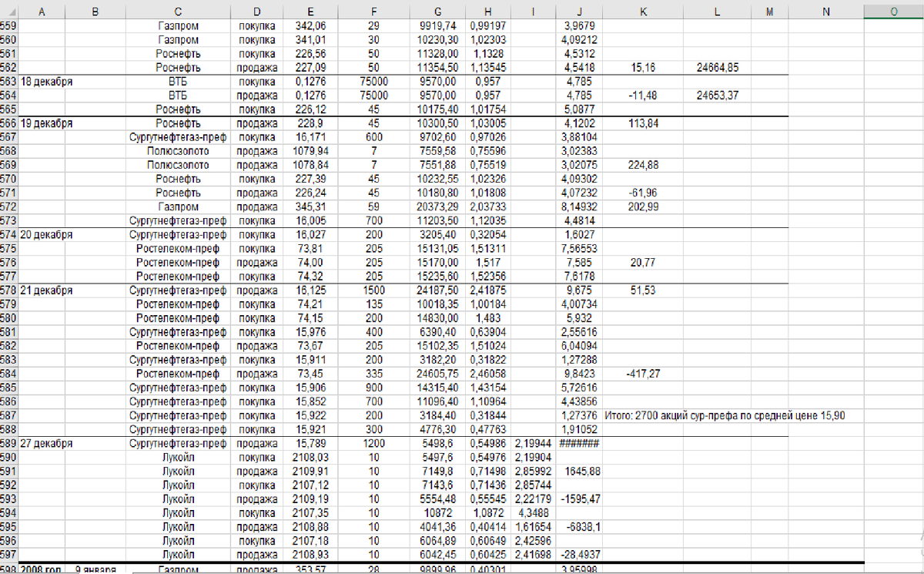Click the cell showing 15,16
924x574 pixels.
643,67
